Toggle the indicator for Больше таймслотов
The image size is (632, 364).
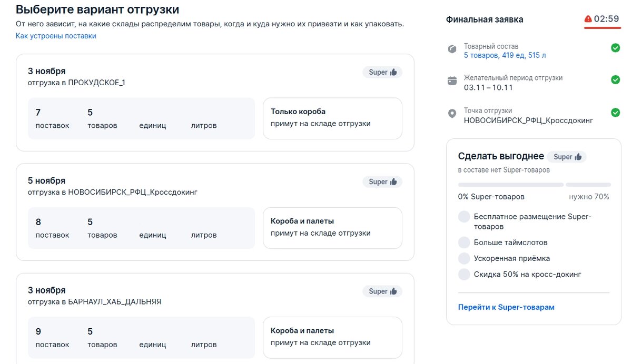[x=464, y=242]
